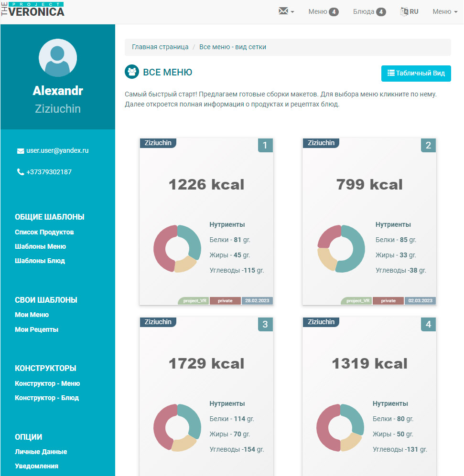Click the donut chart on 1729 kcal card

coord(177,428)
